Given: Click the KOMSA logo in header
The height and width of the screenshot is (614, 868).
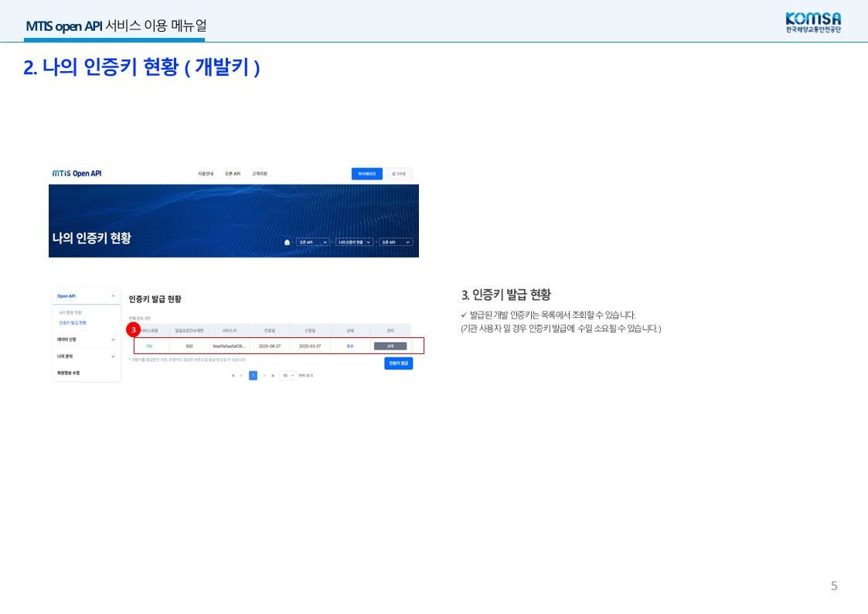Looking at the screenshot, I should tap(813, 22).
